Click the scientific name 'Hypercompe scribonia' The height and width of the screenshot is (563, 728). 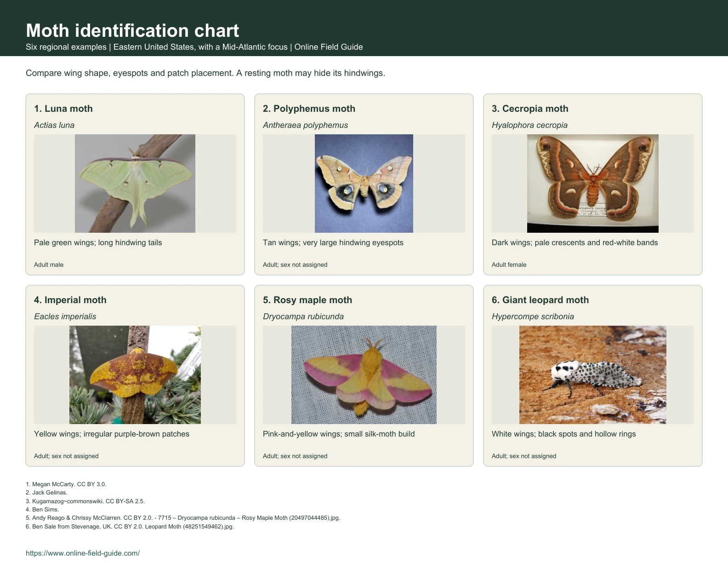pyautogui.click(x=533, y=316)
